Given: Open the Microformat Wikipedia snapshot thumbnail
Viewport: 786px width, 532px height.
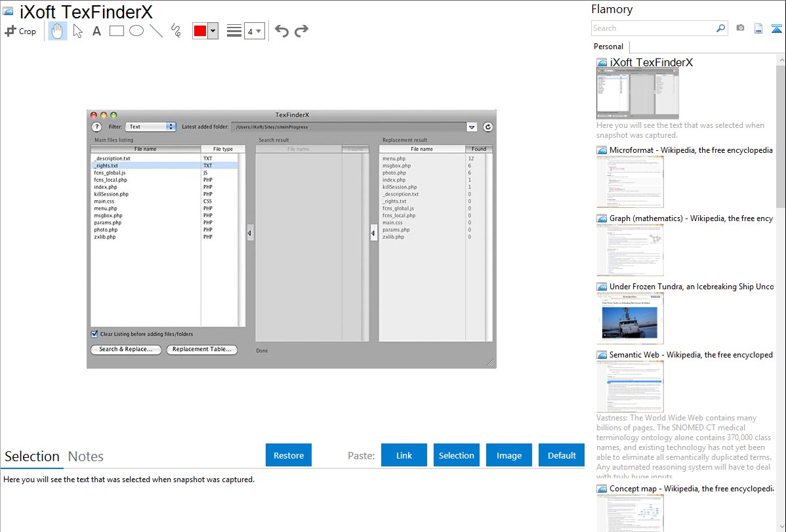Looking at the screenshot, I should 630,182.
